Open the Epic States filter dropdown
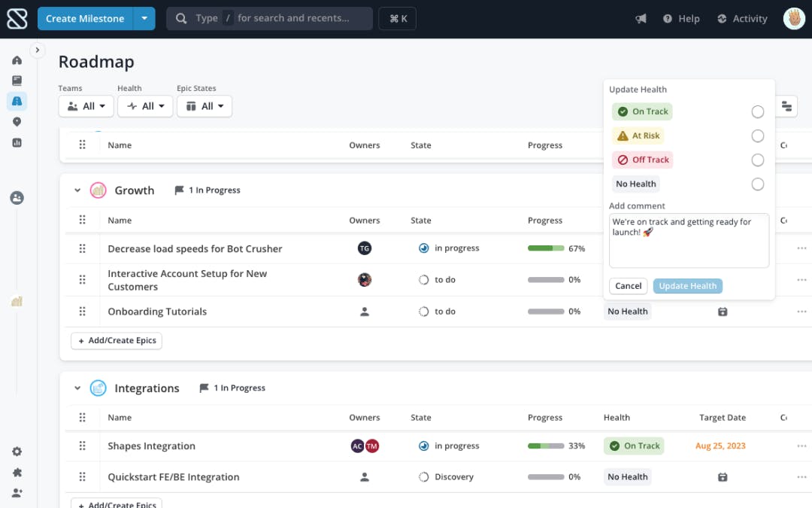Screen dimensions: 812x508 click(x=205, y=106)
